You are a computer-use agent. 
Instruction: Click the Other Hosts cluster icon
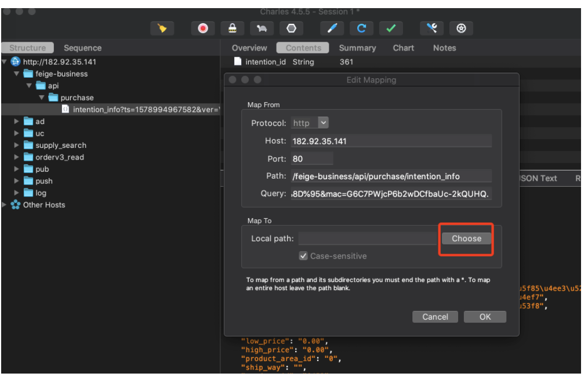(16, 205)
